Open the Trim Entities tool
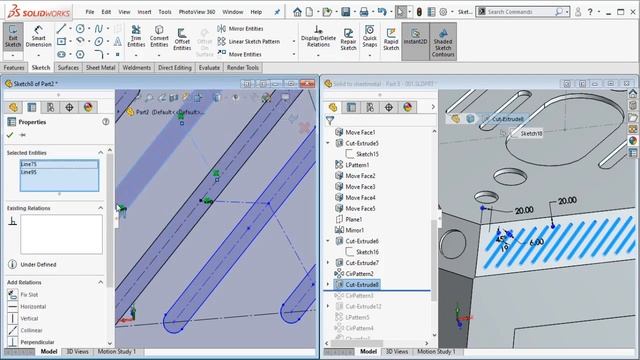 point(136,37)
